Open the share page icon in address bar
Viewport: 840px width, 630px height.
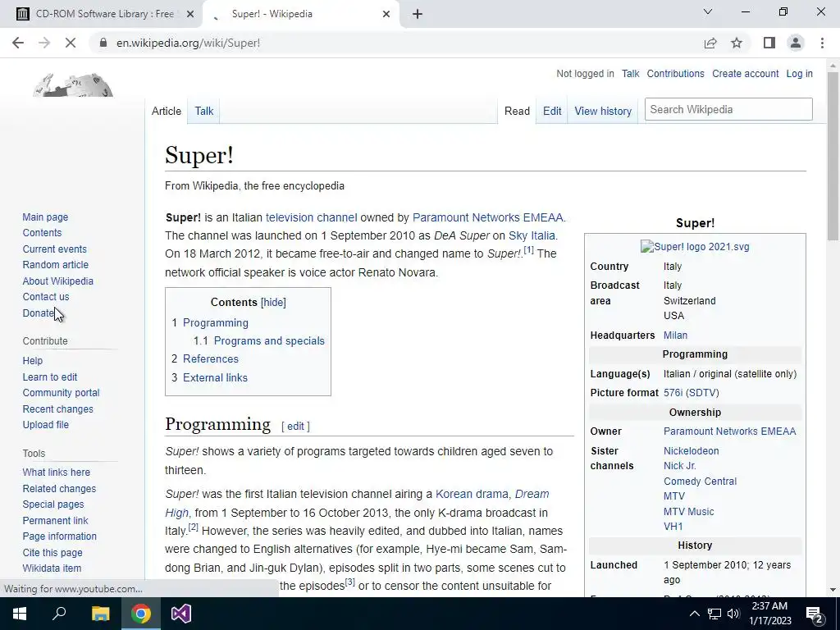pos(710,43)
